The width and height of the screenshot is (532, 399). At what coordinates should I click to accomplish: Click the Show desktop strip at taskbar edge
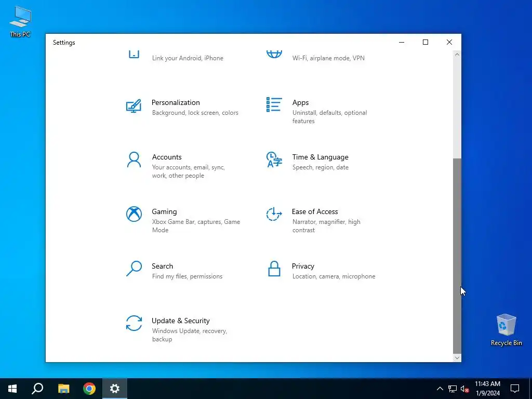point(530,389)
